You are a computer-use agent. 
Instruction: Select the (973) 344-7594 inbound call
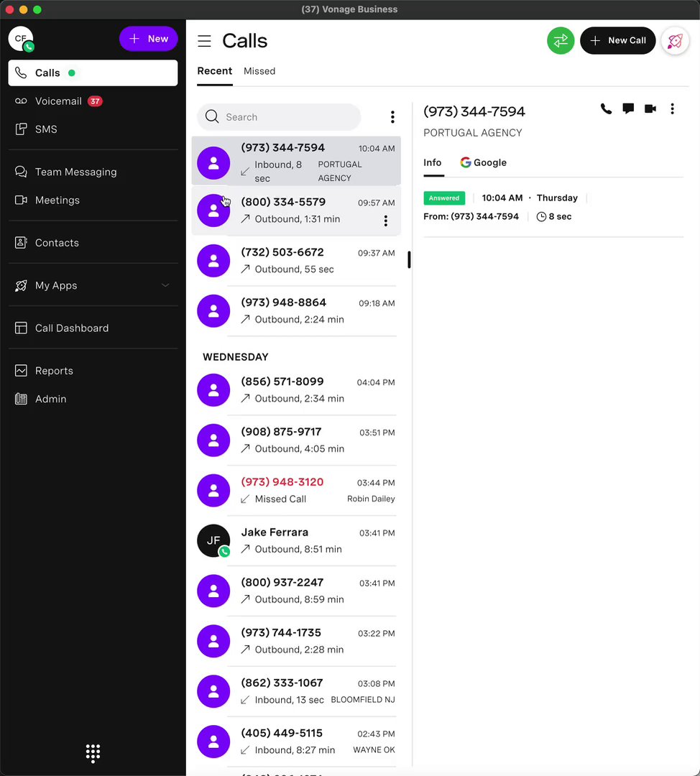coord(296,162)
